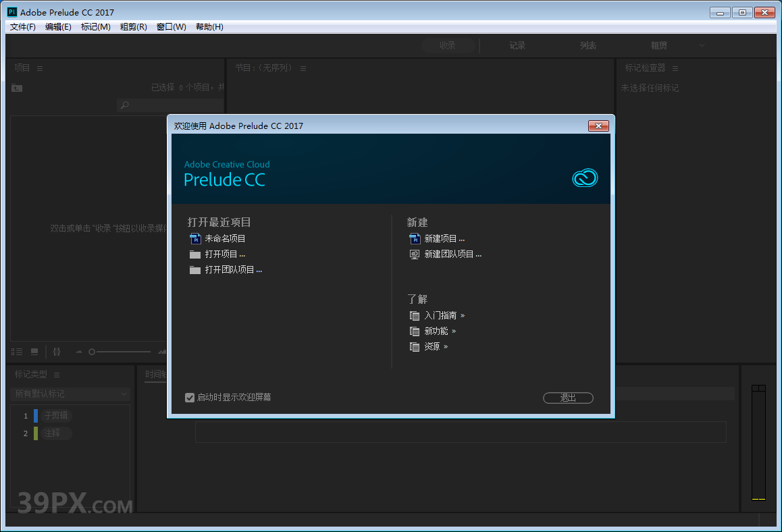Open the 标记检查器 panel menu icon

675,68
